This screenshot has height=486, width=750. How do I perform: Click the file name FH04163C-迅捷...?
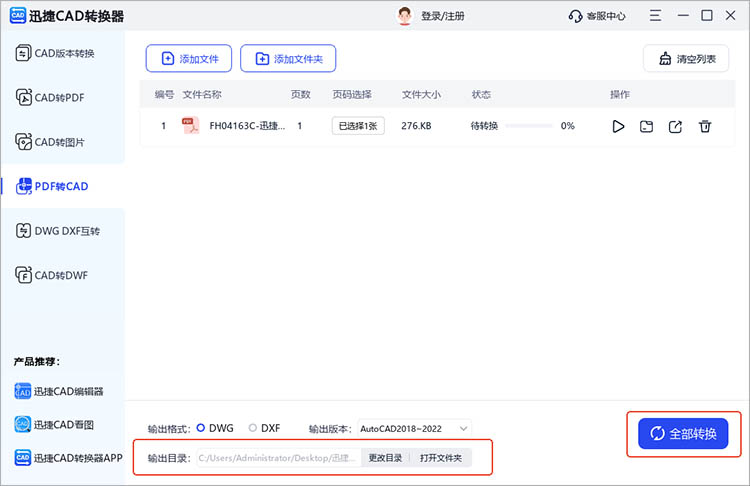tap(247, 126)
